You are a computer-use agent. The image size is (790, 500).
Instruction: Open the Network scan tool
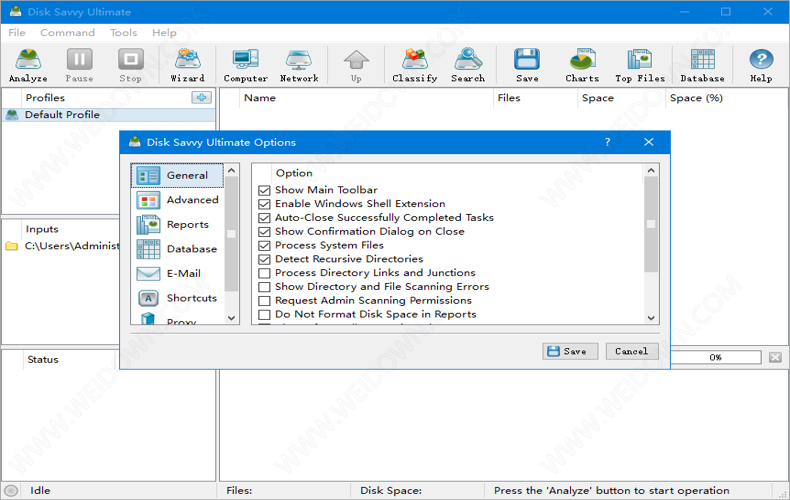coord(299,65)
